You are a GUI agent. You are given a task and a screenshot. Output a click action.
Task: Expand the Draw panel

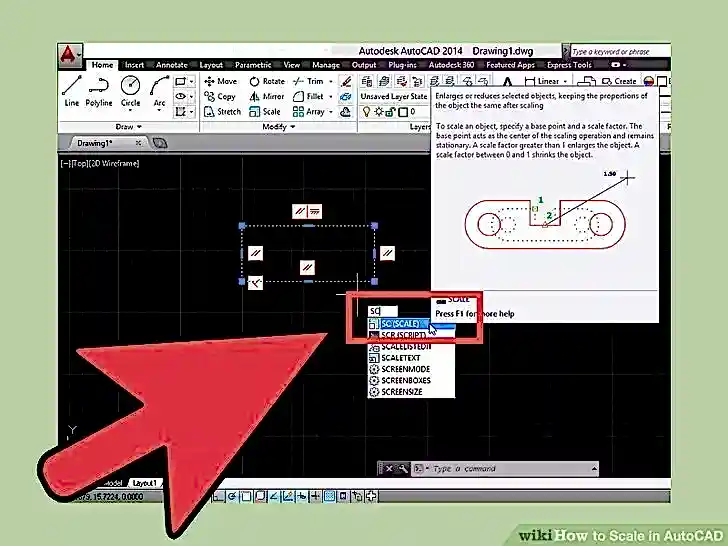pyautogui.click(x=129, y=126)
